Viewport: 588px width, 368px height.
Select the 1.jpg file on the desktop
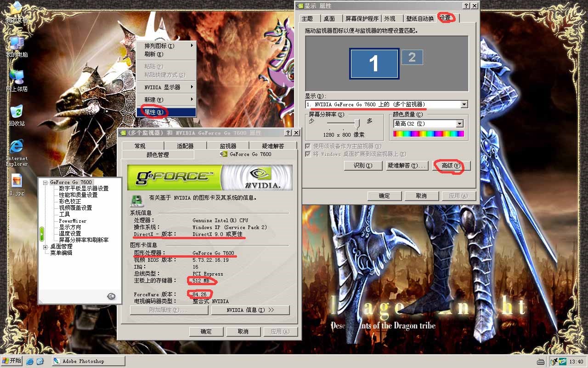17,185
